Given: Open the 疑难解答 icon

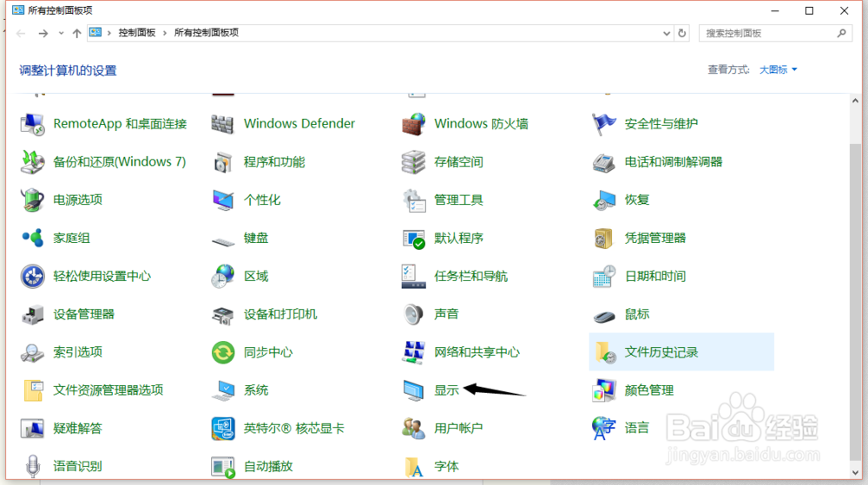Looking at the screenshot, I should point(32,429).
